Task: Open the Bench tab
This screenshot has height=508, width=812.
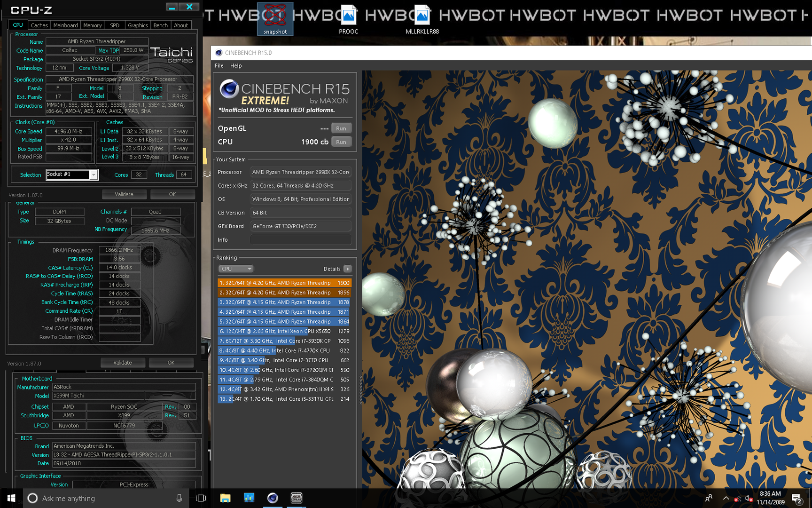Action: point(160,25)
